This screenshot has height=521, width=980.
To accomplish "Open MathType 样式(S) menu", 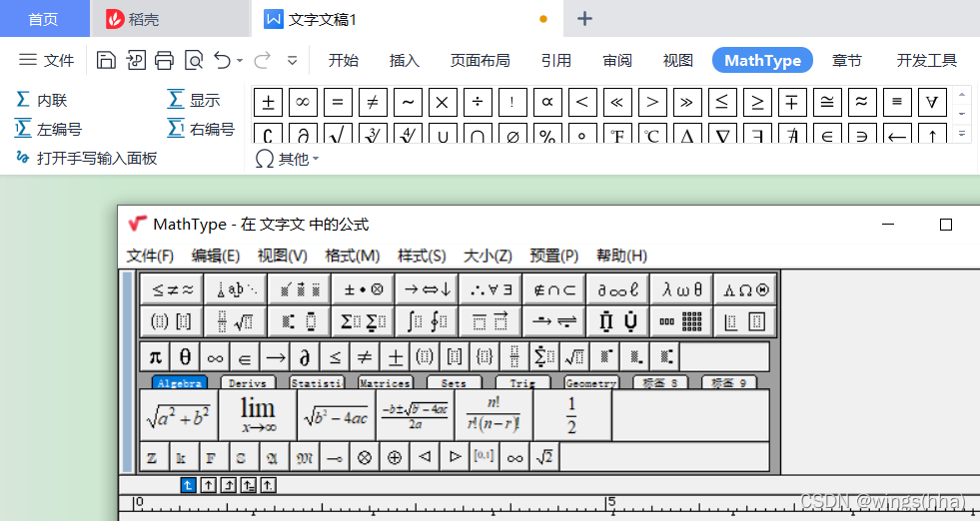I will click(422, 256).
